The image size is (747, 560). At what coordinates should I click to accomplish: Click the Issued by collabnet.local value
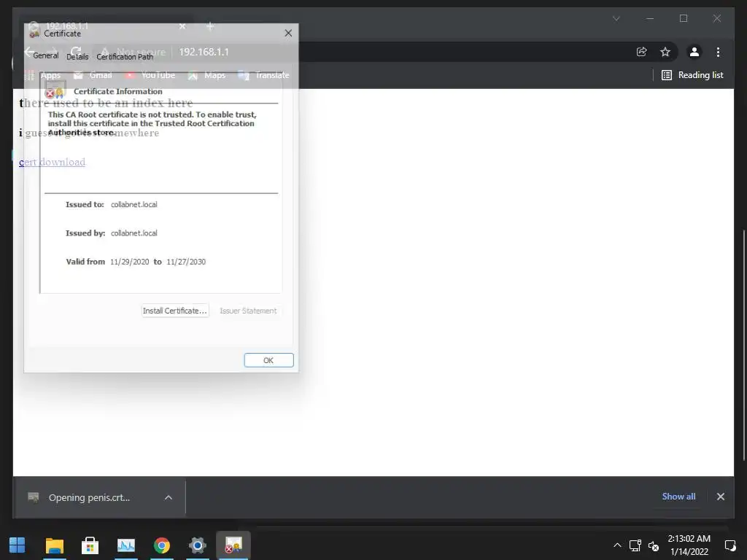[134, 233]
